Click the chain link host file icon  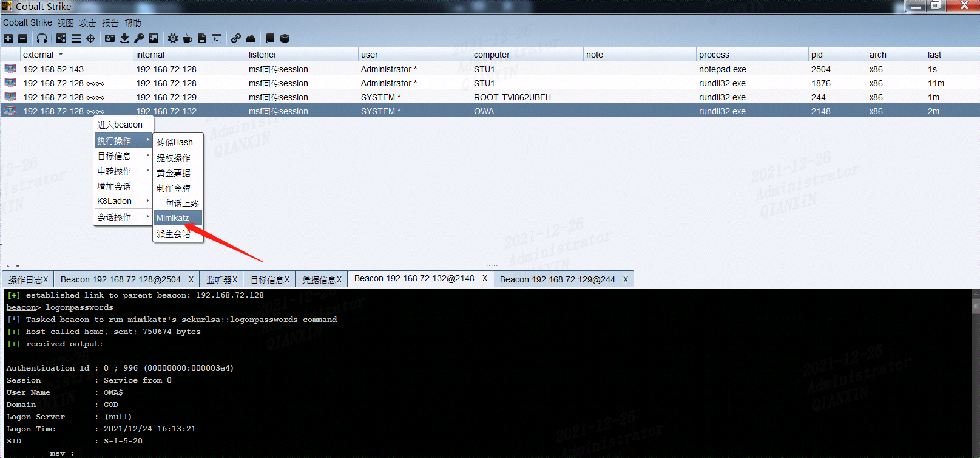point(235,38)
